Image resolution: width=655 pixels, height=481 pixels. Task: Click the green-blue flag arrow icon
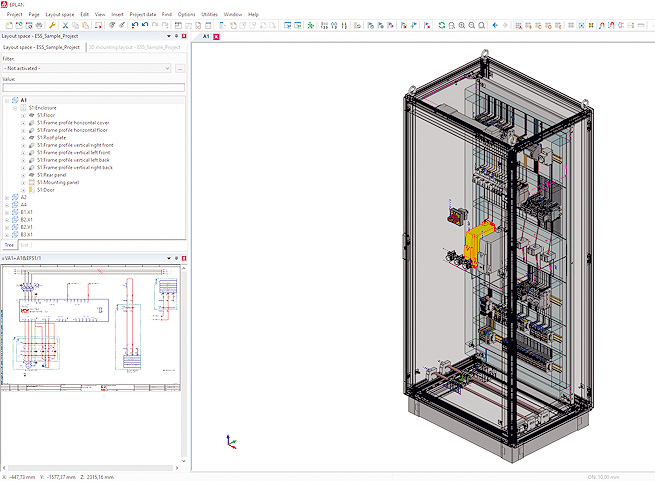pyautogui.click(x=414, y=25)
